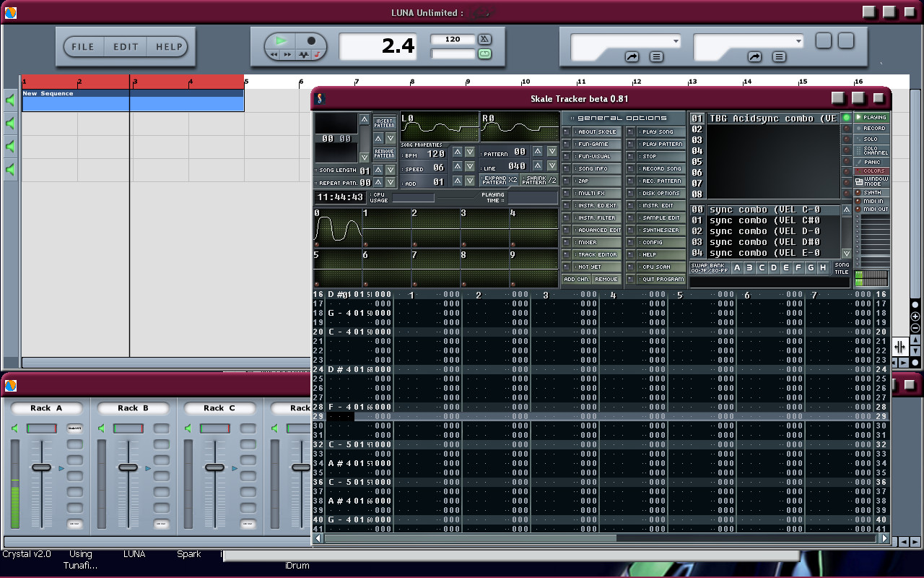Rewind using LUNA's transport rewind icon
The width and height of the screenshot is (924, 578).
274,54
